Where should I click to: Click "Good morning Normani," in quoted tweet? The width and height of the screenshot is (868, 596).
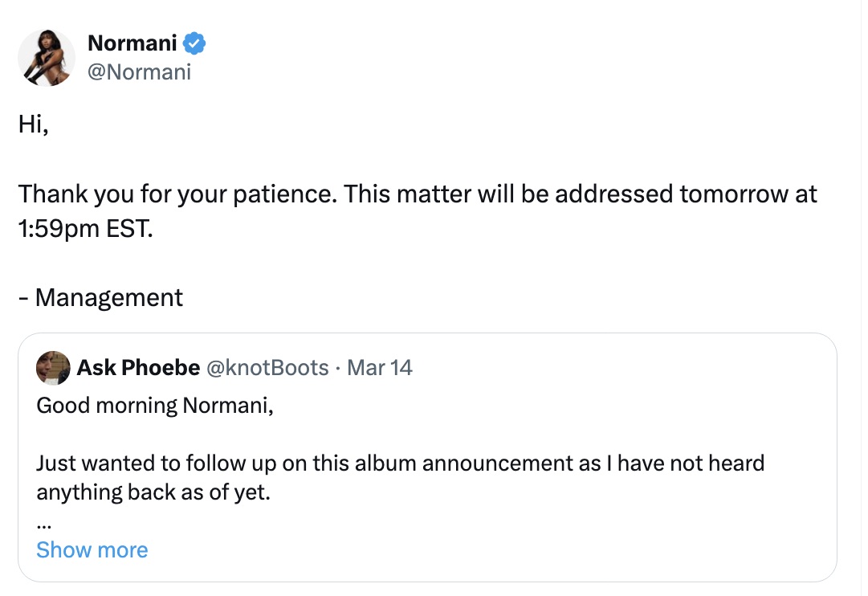point(155,405)
